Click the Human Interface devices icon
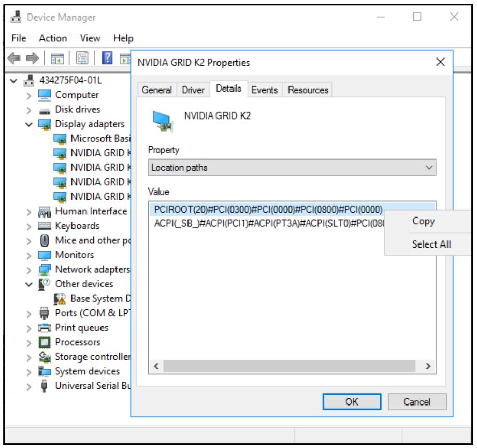Screen dimensions: 477x448 pos(45,212)
